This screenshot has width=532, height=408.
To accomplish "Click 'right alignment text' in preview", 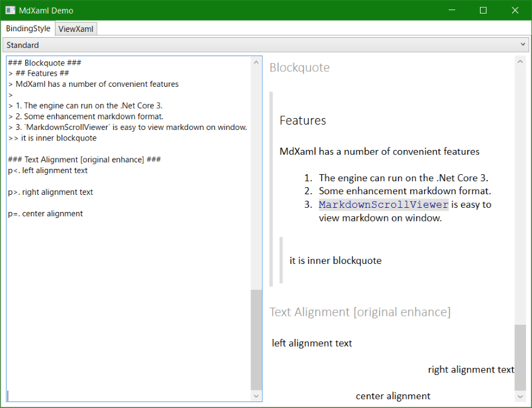I will [471, 370].
